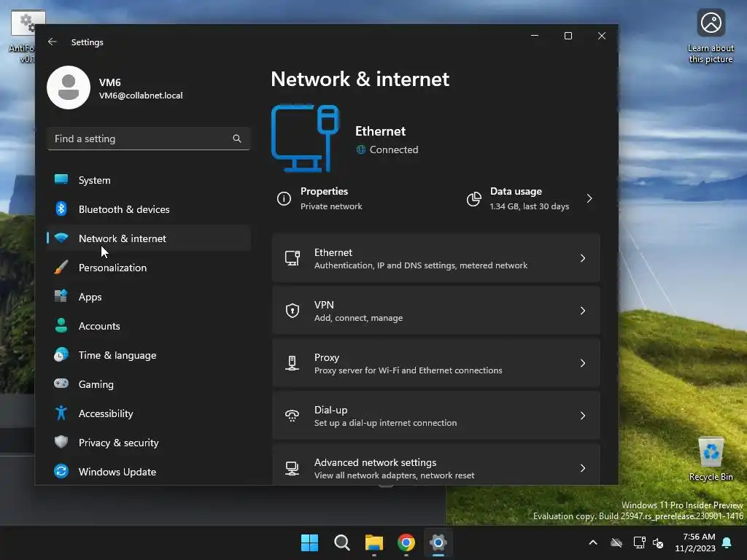Image resolution: width=747 pixels, height=560 pixels.
Task: Click the Wi-Fi icon beside Network & internet
Action: pos(61,238)
